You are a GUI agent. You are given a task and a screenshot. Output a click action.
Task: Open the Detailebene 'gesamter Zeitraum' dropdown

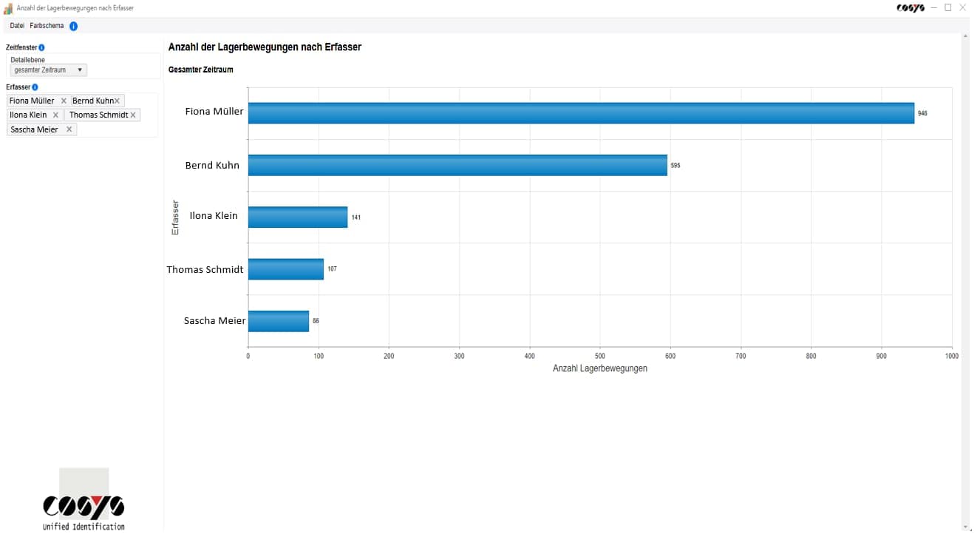pos(49,70)
